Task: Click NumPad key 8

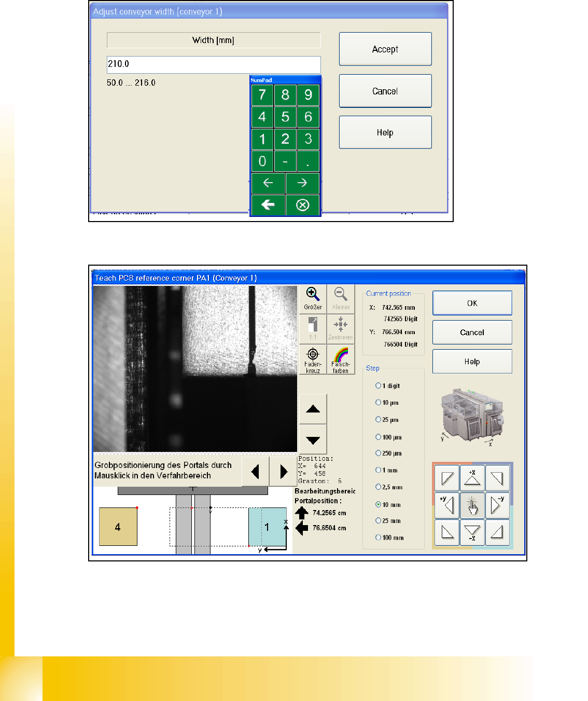Action: coord(285,95)
